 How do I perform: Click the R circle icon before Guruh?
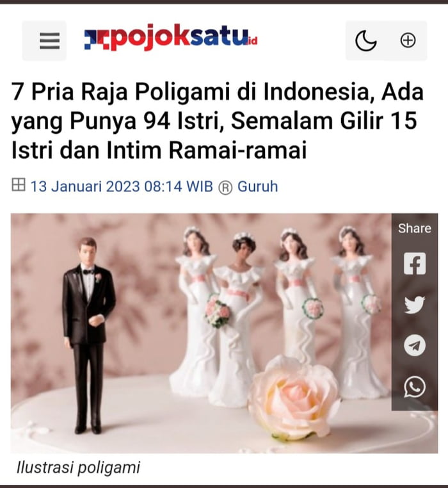[x=225, y=188]
